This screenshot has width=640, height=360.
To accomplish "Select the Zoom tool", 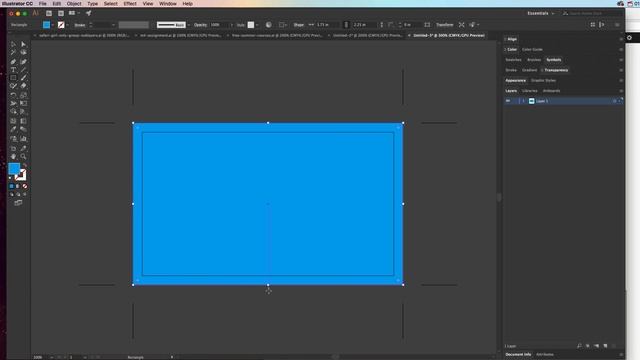I will point(23,156).
